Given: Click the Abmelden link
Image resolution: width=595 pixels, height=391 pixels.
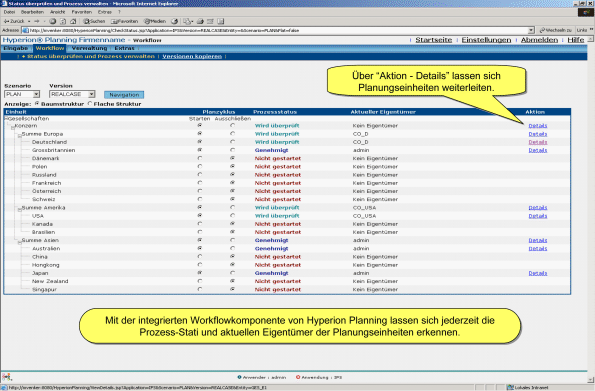Looking at the screenshot, I should (539, 40).
